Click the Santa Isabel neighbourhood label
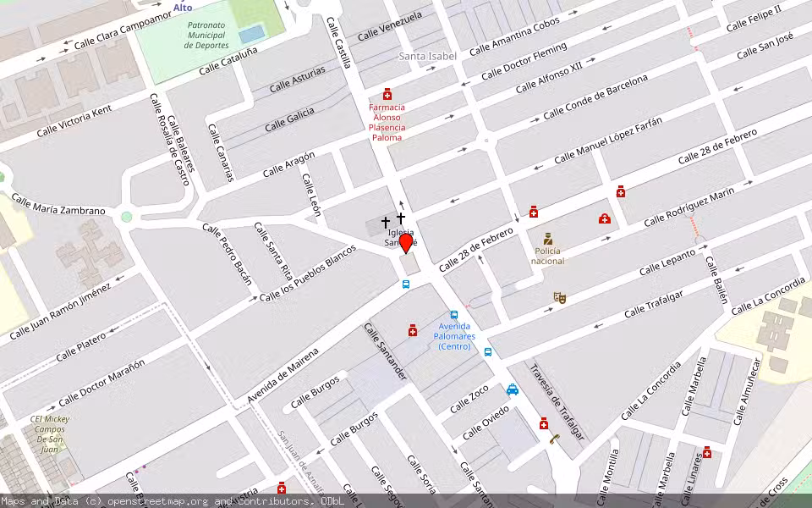 (428, 56)
